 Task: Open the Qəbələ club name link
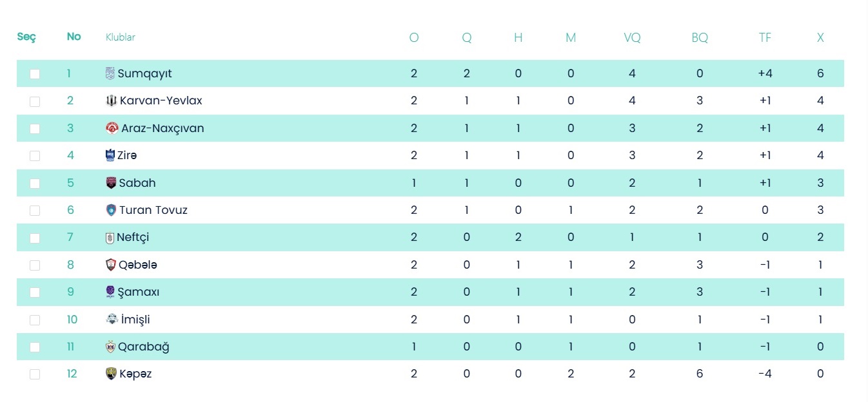(x=137, y=265)
